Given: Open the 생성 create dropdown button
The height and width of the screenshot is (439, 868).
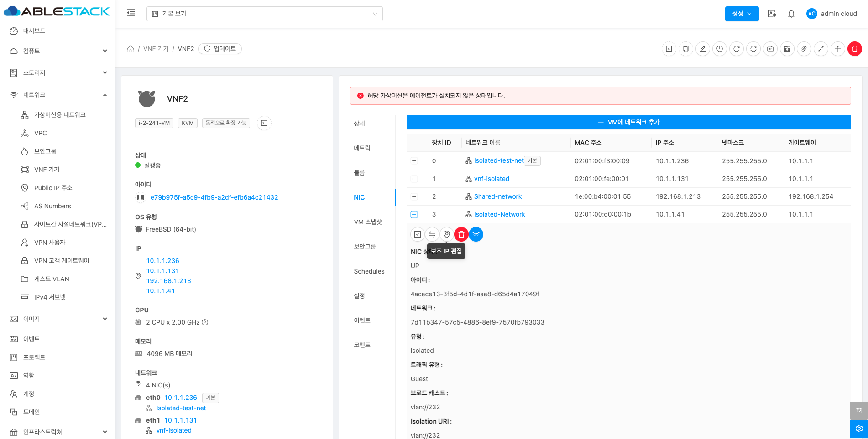Looking at the screenshot, I should 742,14.
